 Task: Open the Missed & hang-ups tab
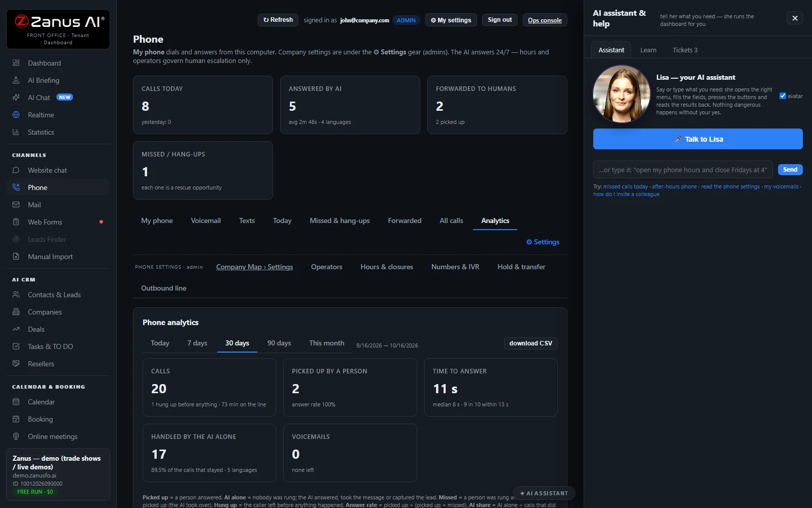pos(340,220)
